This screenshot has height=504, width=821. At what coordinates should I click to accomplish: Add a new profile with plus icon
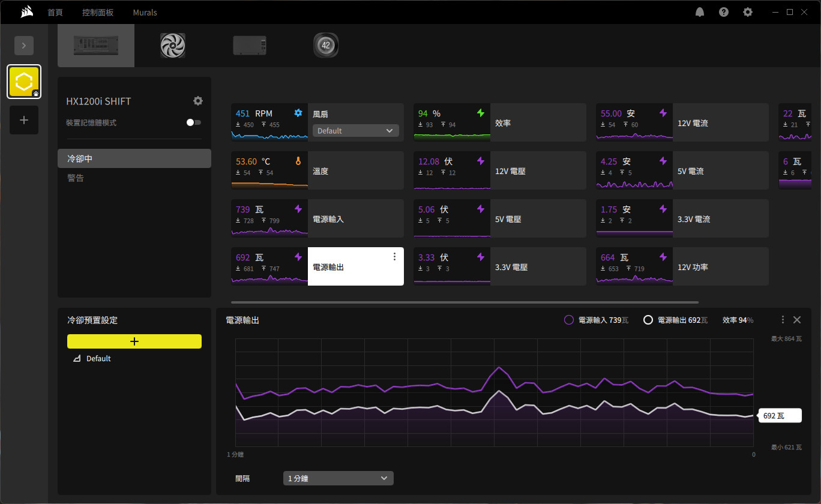tap(24, 120)
